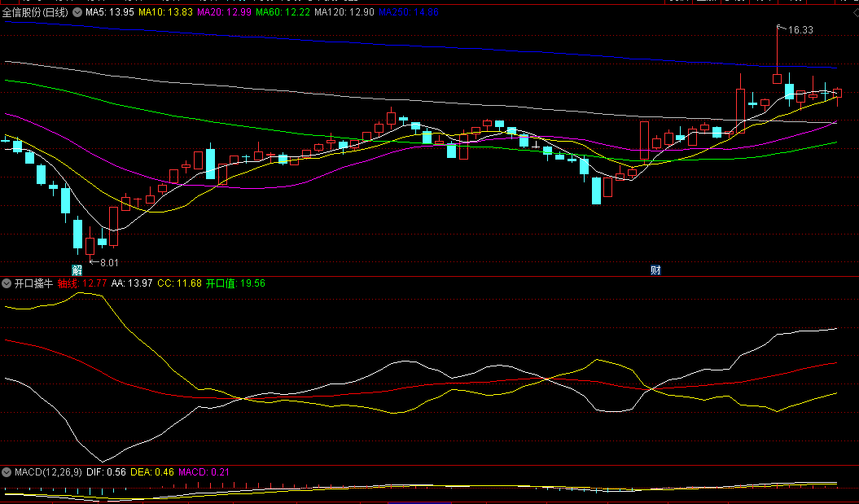The image size is (859, 504).
Task: Click the 8.01 low price label
Action: click(110, 262)
